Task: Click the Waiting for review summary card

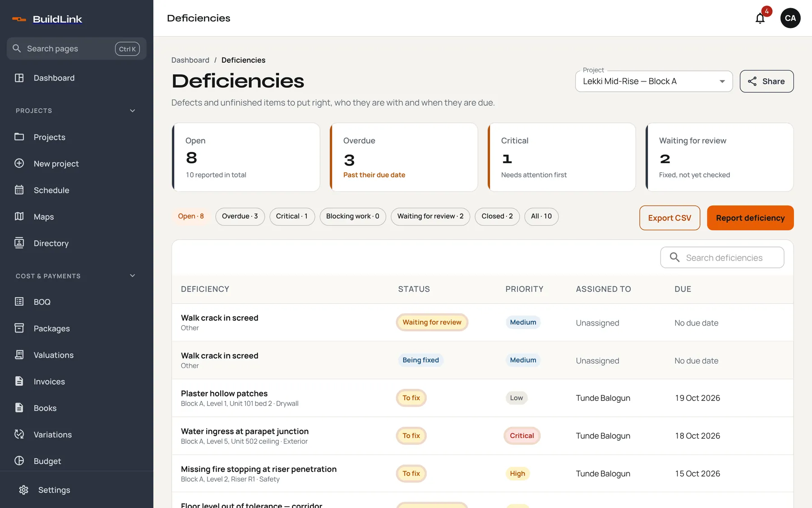Action: [720, 157]
